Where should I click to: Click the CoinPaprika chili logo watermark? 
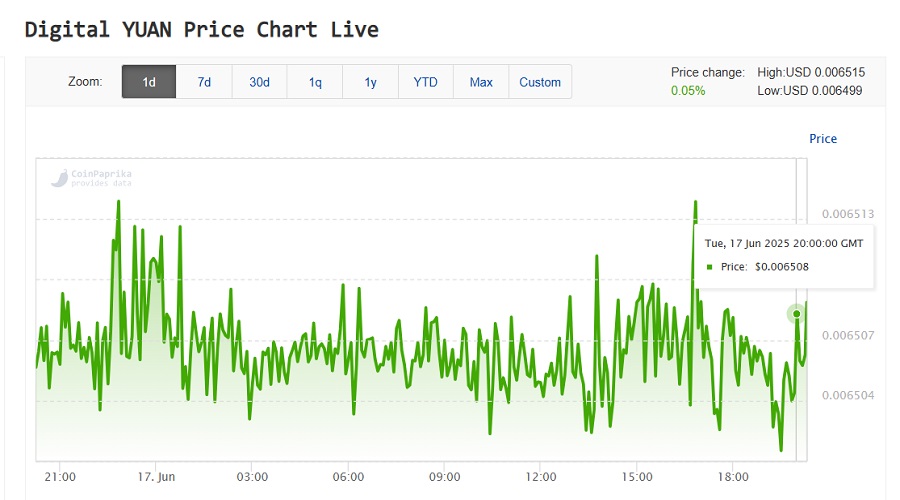pos(60,178)
